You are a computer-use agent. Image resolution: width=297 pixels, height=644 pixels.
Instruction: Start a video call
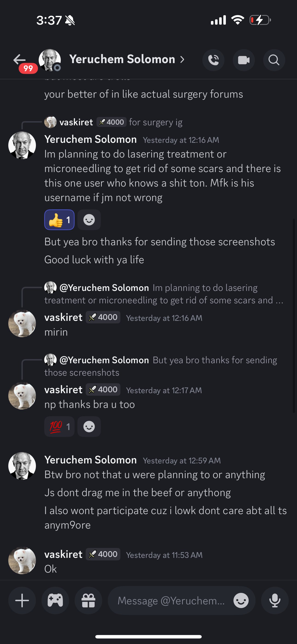pos(244,60)
